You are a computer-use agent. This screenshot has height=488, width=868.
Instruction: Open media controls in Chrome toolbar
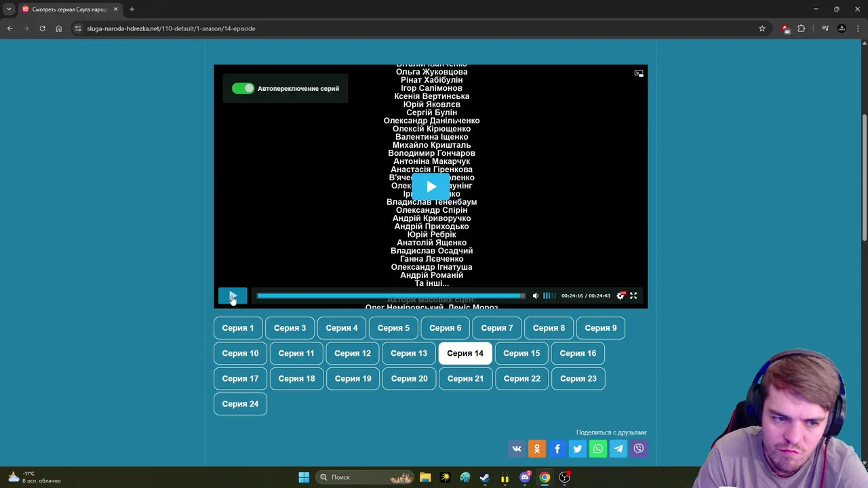coord(825,28)
